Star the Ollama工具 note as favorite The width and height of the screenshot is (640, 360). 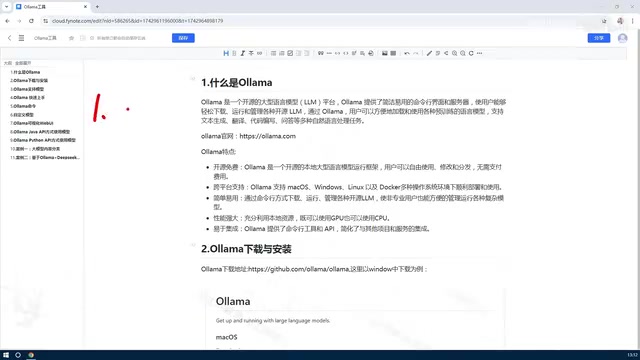tap(71, 38)
